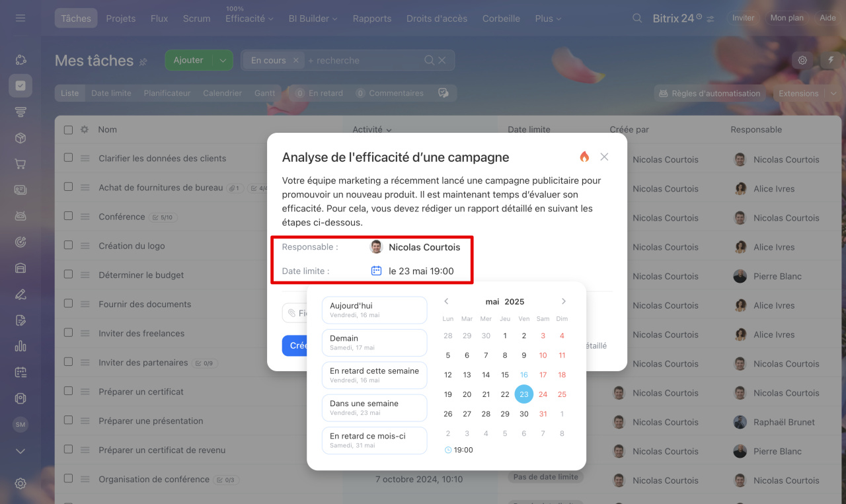
Task: Select all tasks checkbox in header
Action: click(68, 129)
